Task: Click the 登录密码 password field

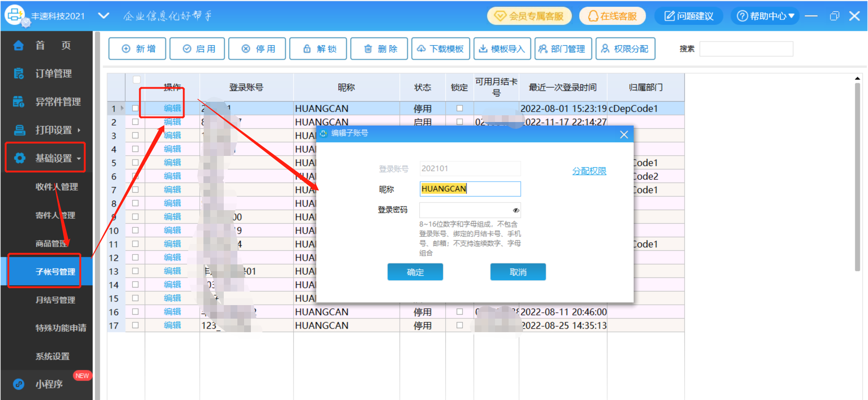Action: point(470,210)
